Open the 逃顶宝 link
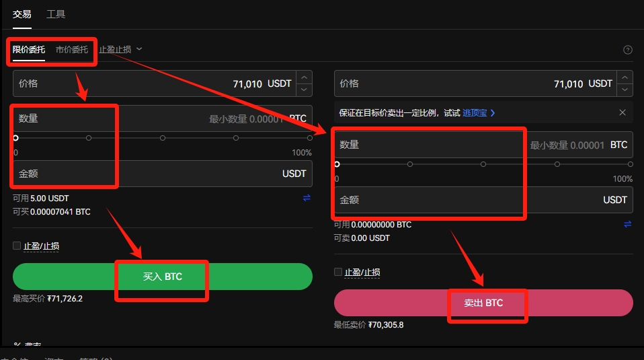The width and height of the screenshot is (644, 360). [479, 113]
